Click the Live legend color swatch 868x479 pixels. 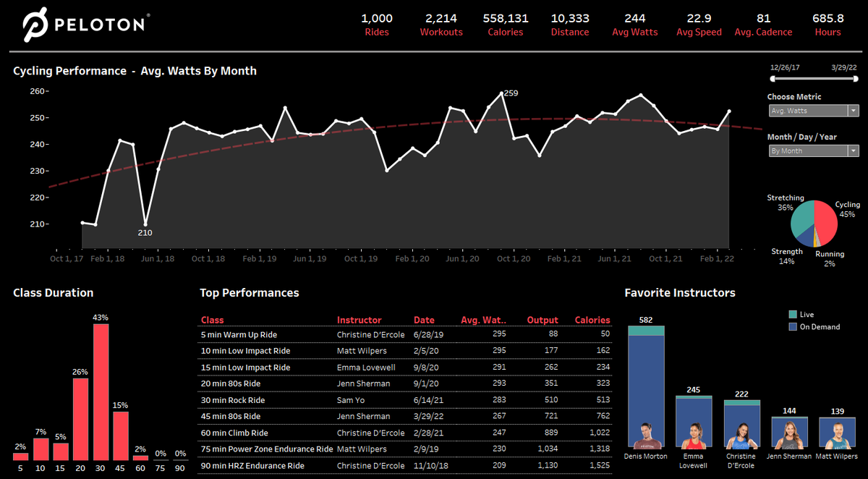793,315
